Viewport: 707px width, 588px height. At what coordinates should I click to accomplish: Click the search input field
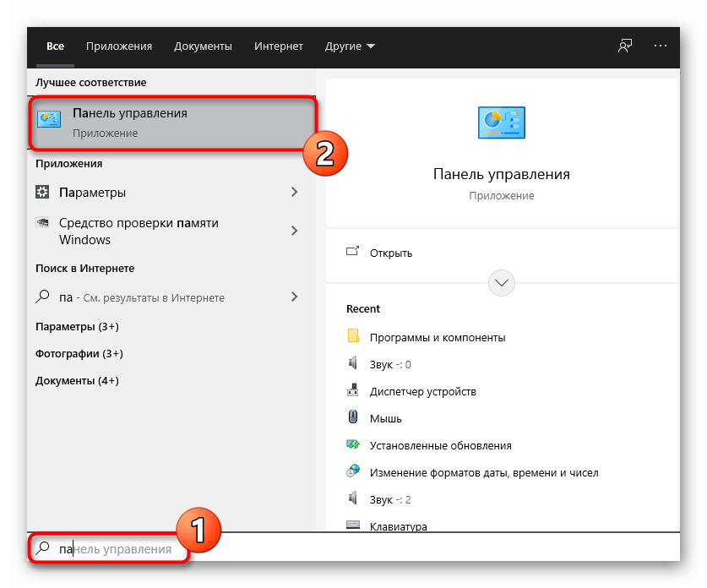338,549
